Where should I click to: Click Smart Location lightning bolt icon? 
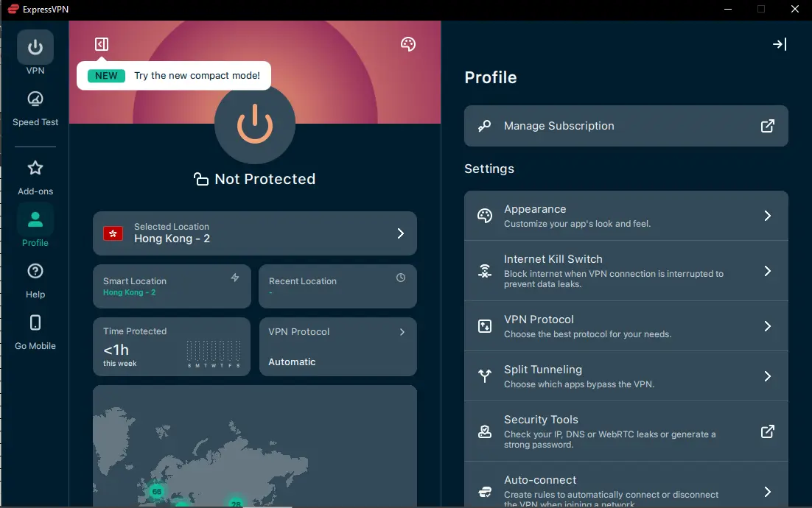click(x=235, y=278)
